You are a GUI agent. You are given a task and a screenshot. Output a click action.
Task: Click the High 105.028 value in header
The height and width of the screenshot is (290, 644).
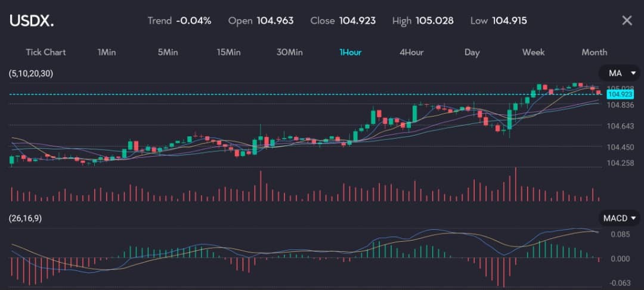point(434,21)
